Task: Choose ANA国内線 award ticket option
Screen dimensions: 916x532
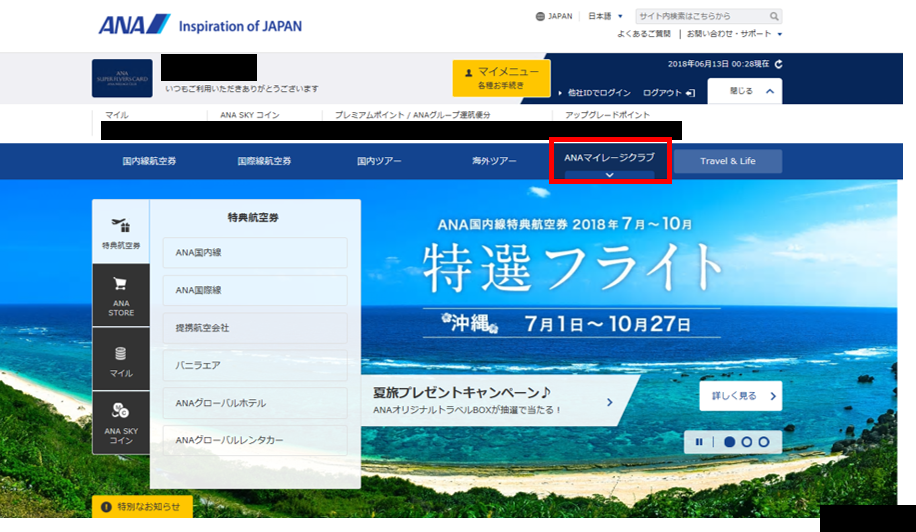Action: (255, 253)
